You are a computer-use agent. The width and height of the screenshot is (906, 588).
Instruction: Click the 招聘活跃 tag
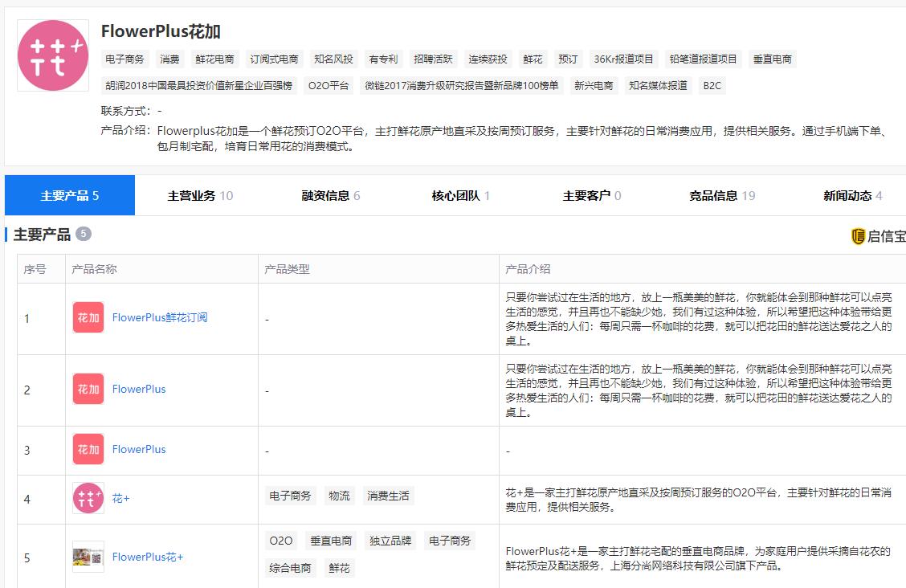tap(433, 59)
